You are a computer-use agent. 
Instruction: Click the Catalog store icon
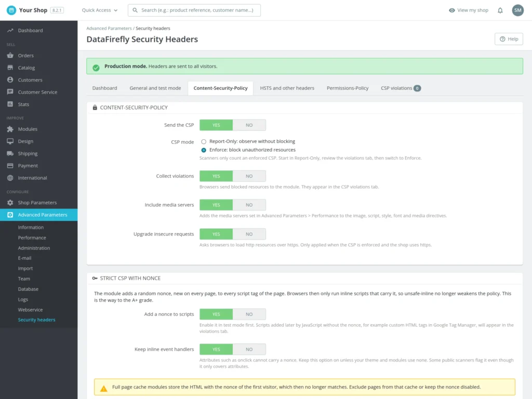point(10,68)
